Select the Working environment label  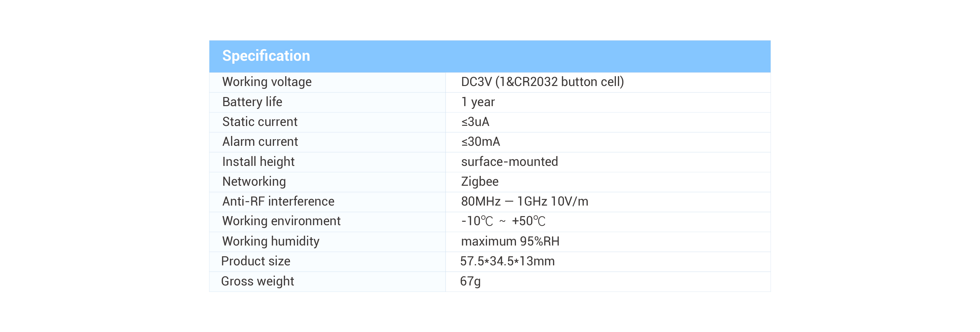coord(281,221)
